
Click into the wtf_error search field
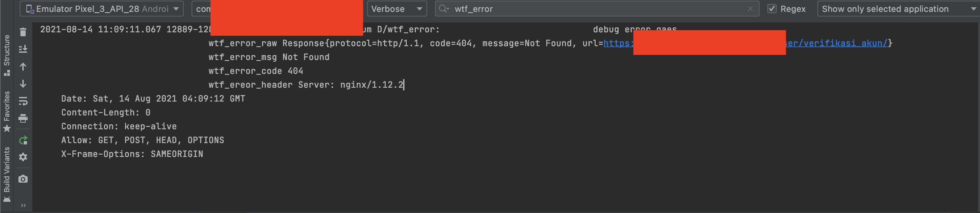click(x=597, y=9)
